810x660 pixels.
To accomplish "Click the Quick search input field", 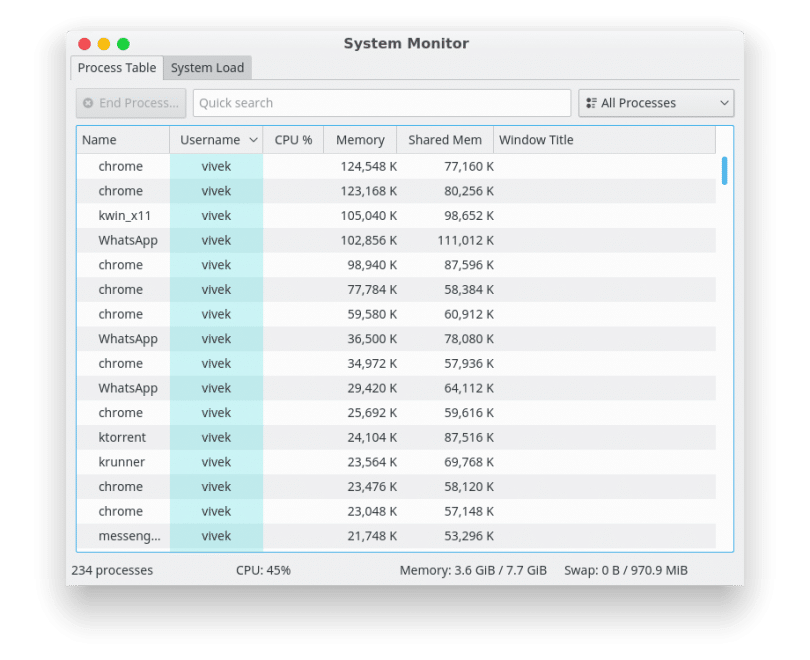I will (381, 103).
